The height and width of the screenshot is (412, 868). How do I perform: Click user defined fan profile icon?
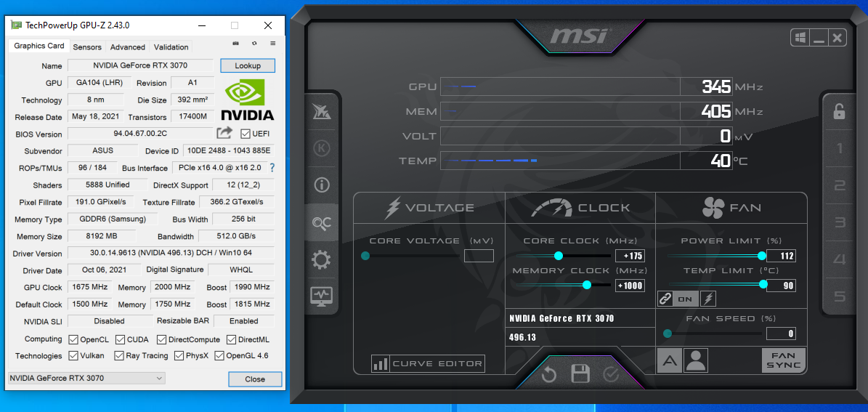tap(696, 360)
